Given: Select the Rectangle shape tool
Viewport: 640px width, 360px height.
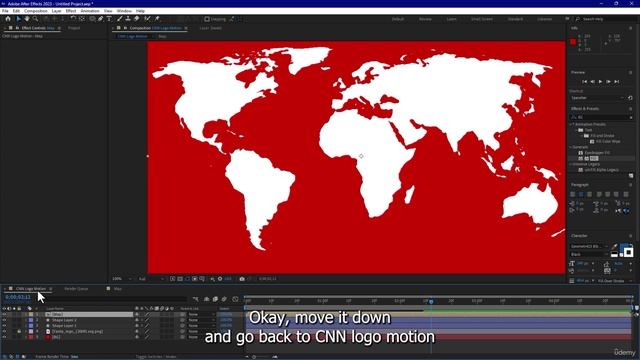Looking at the screenshot, I should pos(92,19).
